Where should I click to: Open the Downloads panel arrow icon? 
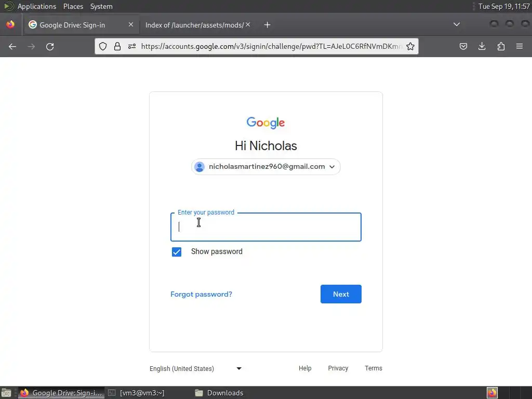(482, 46)
